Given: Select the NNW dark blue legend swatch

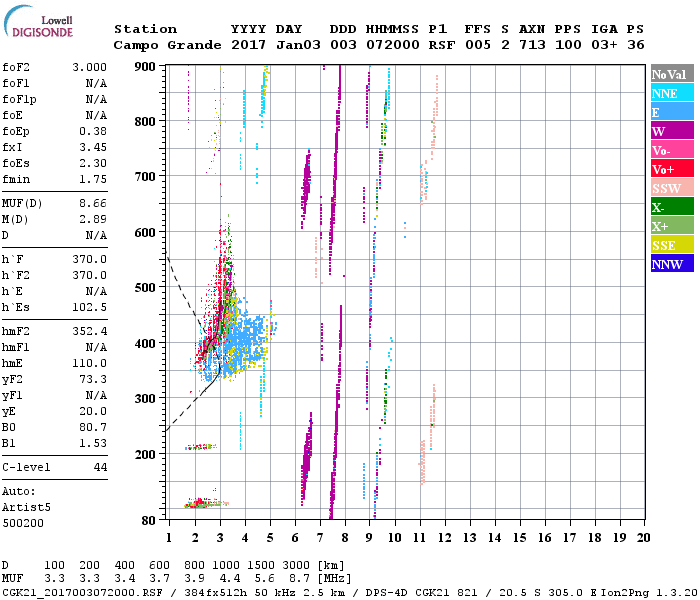Looking at the screenshot, I should pos(672,263).
